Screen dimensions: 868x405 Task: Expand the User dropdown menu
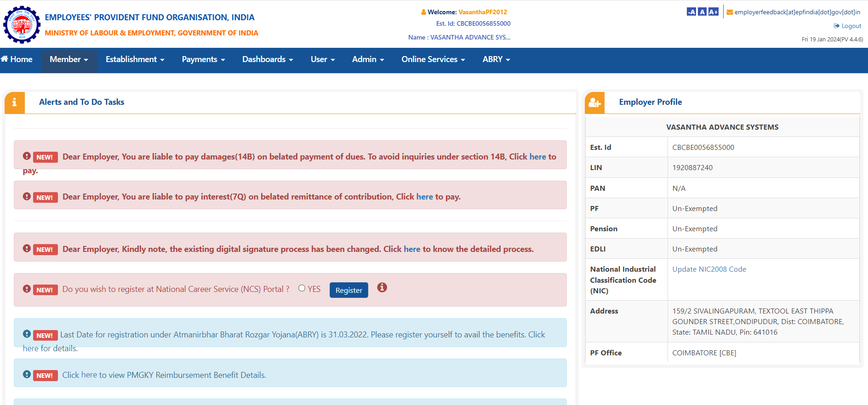coord(323,59)
